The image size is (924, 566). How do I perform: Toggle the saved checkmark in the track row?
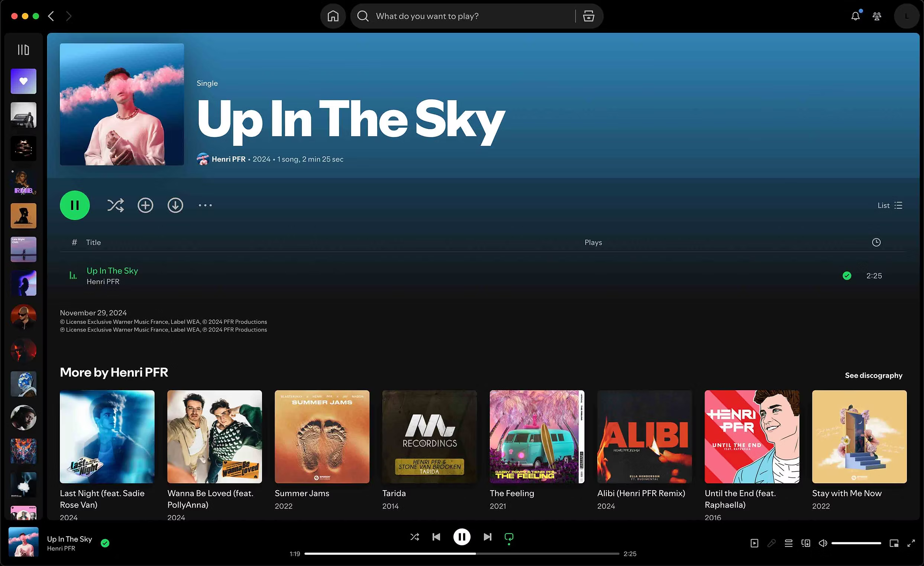[x=847, y=276]
